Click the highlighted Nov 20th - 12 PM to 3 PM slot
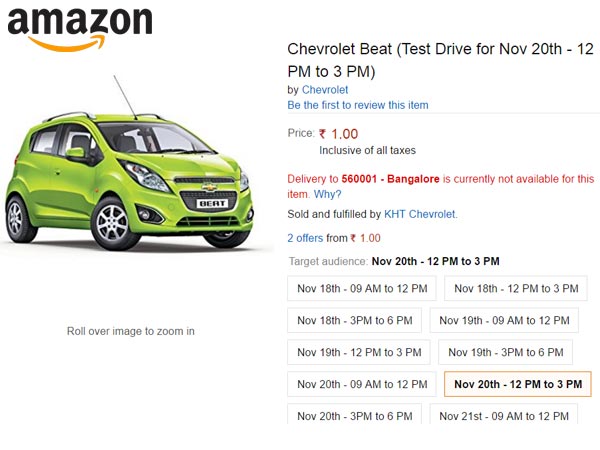This screenshot has height=450, width=600. click(517, 384)
